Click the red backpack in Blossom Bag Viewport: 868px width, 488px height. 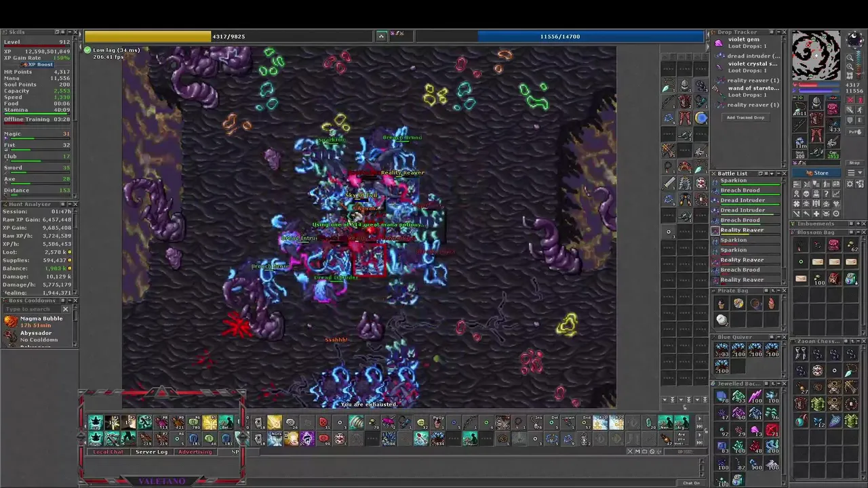coord(833,245)
